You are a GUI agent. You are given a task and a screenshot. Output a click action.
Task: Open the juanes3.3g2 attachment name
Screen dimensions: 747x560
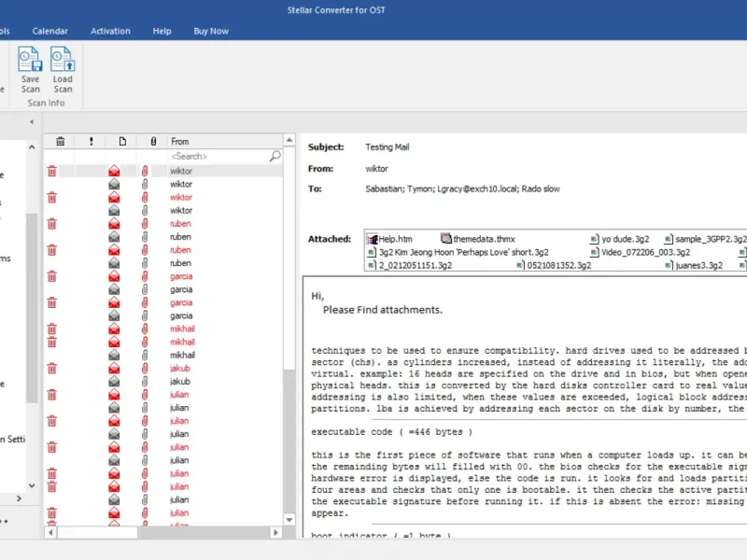click(x=698, y=265)
